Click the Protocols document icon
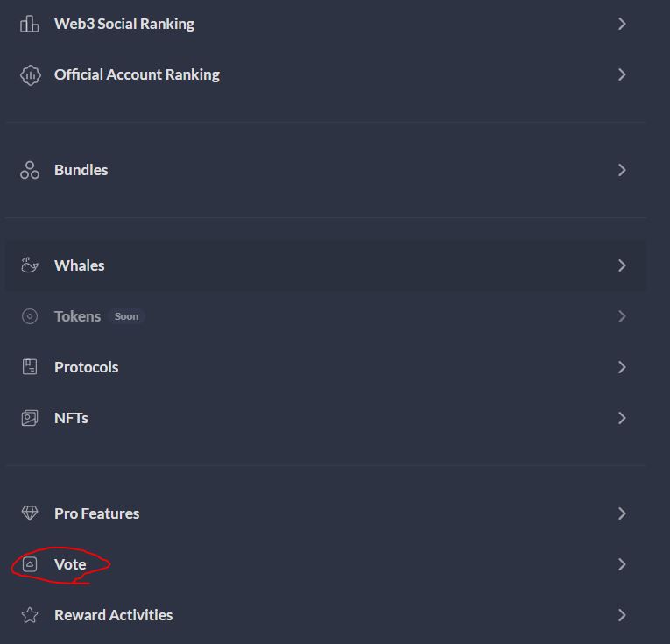 coord(30,367)
